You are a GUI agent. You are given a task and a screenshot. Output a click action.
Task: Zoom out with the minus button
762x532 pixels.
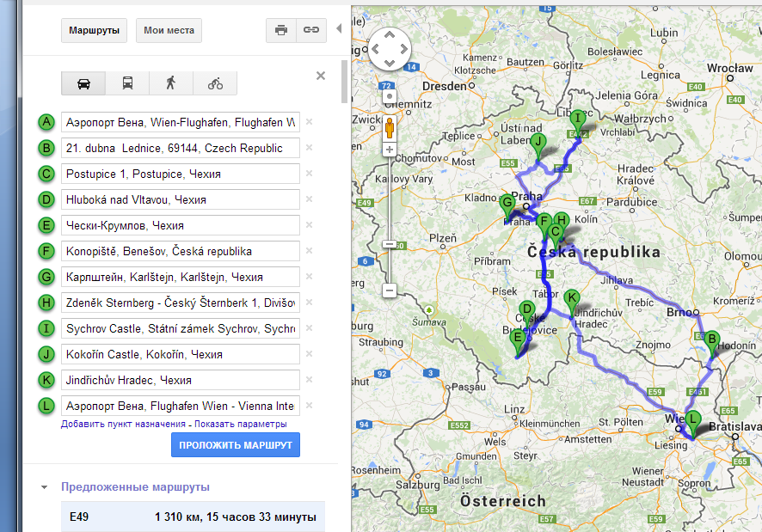[390, 290]
